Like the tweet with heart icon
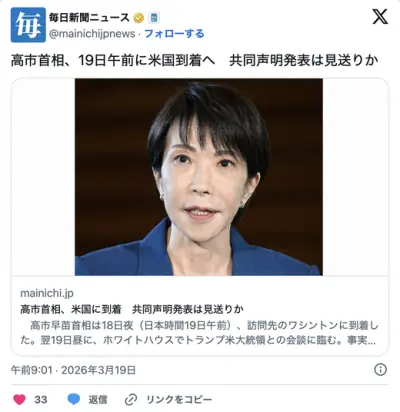The height and width of the screenshot is (412, 400). [x=20, y=399]
